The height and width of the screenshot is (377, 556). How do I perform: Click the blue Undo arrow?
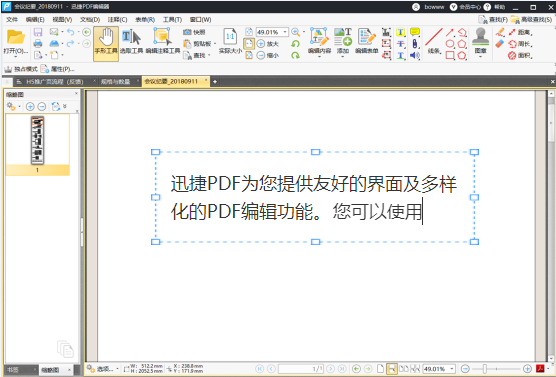click(71, 32)
